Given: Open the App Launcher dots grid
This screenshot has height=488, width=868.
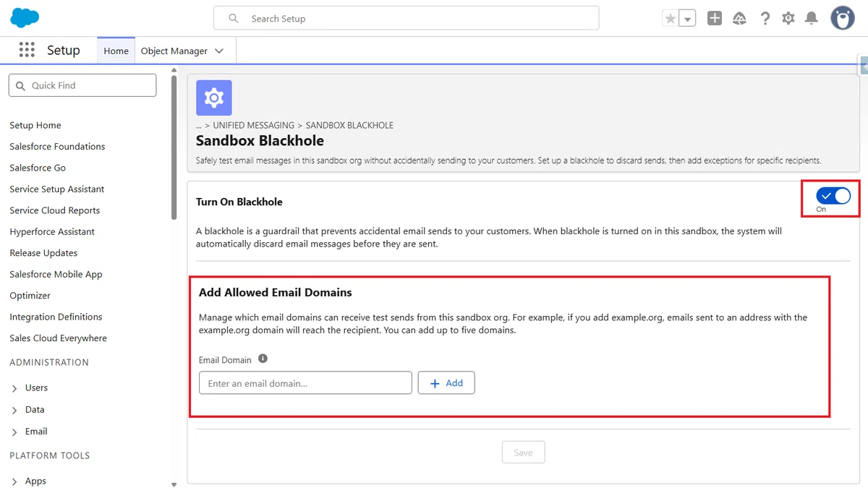Looking at the screenshot, I should click(27, 50).
